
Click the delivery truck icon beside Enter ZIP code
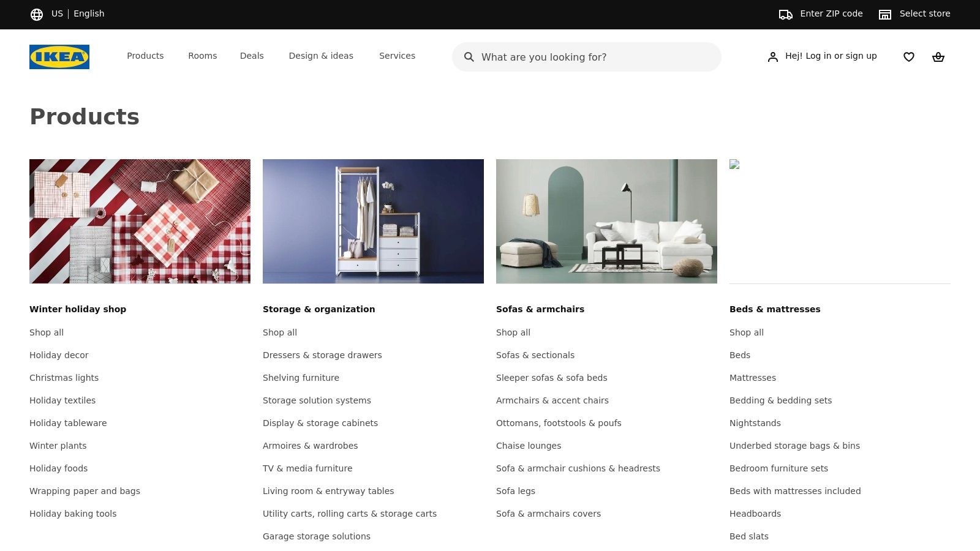click(786, 13)
